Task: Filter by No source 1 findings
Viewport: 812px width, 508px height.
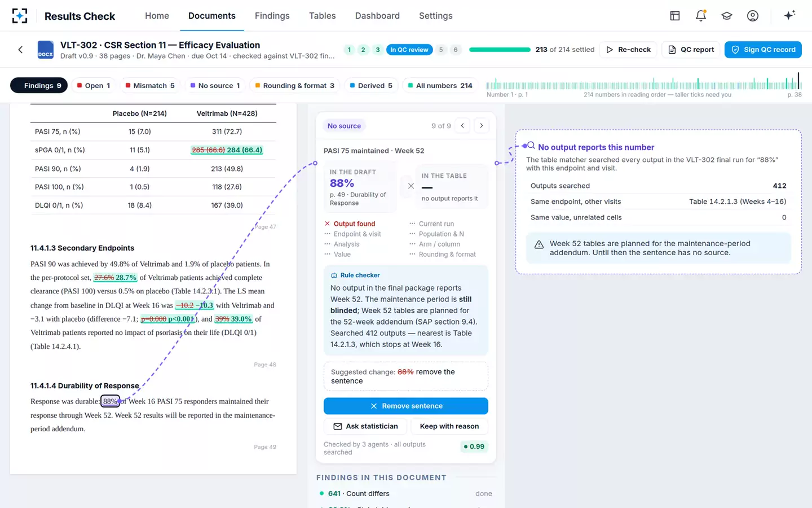Action: 215,85
